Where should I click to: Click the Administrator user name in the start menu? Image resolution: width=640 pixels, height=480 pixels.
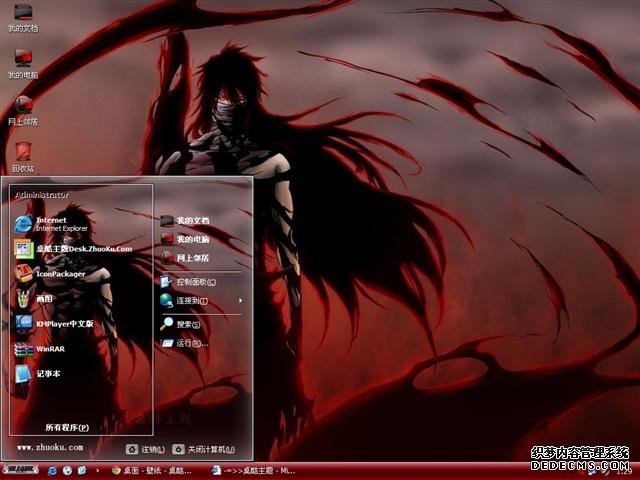click(x=42, y=195)
